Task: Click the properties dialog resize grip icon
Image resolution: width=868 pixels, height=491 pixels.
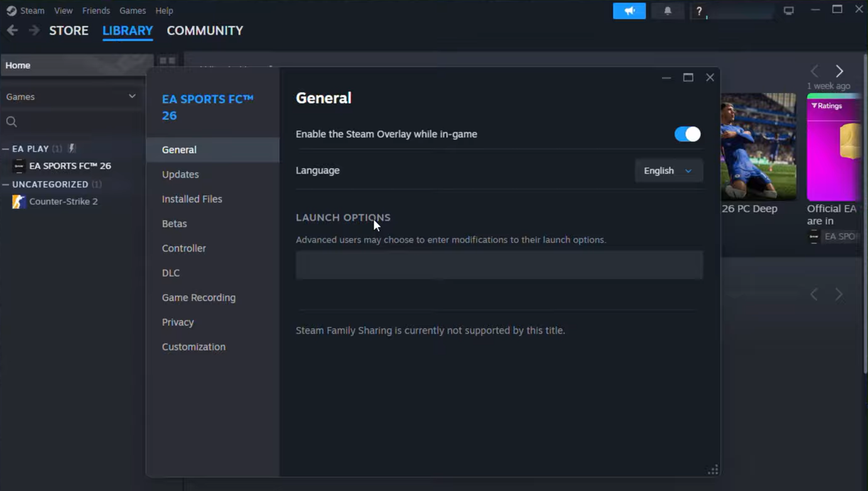Action: tap(713, 470)
